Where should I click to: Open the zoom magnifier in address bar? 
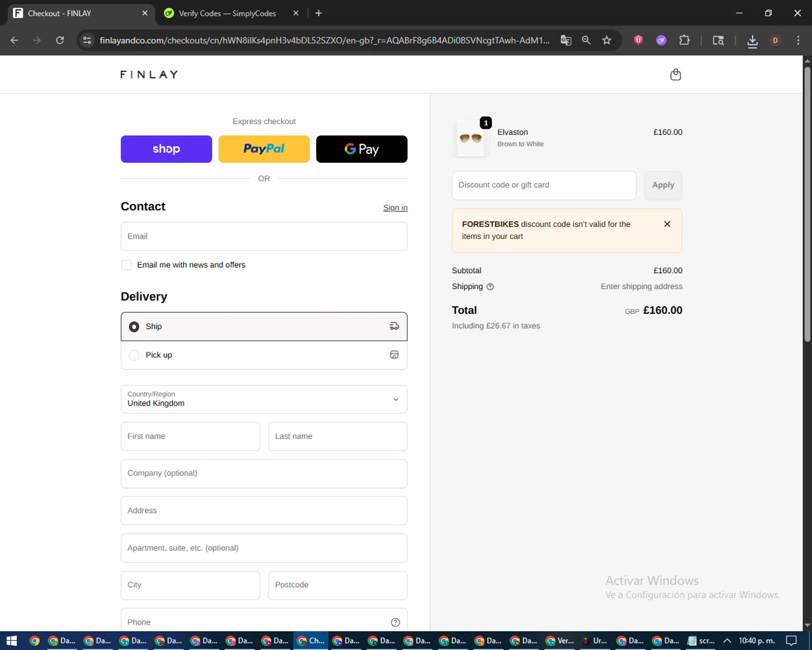[586, 40]
